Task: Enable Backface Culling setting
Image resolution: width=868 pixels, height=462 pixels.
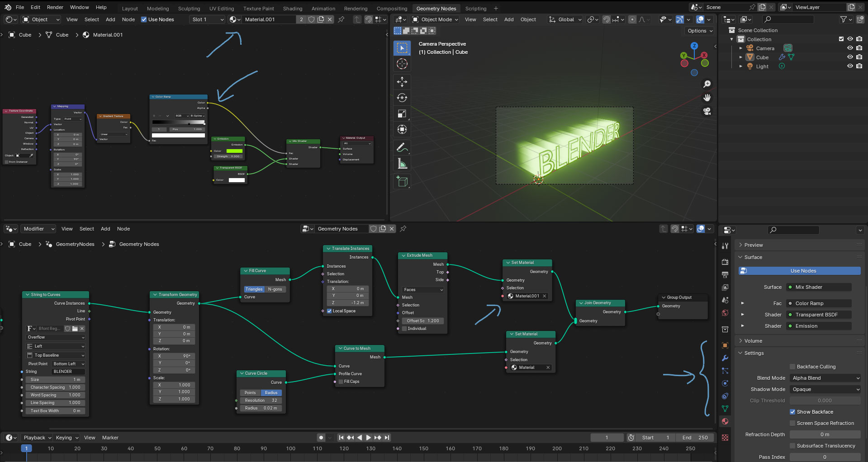Action: click(x=792, y=367)
